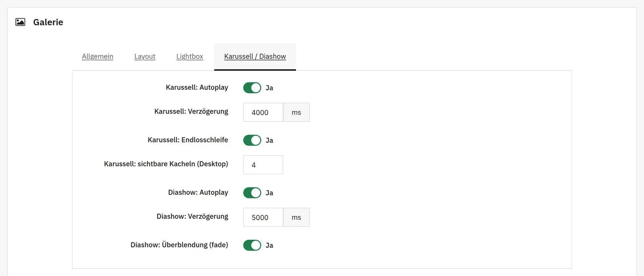This screenshot has width=644, height=276.
Task: Click the Karussell: Autoplay label
Action: click(197, 87)
